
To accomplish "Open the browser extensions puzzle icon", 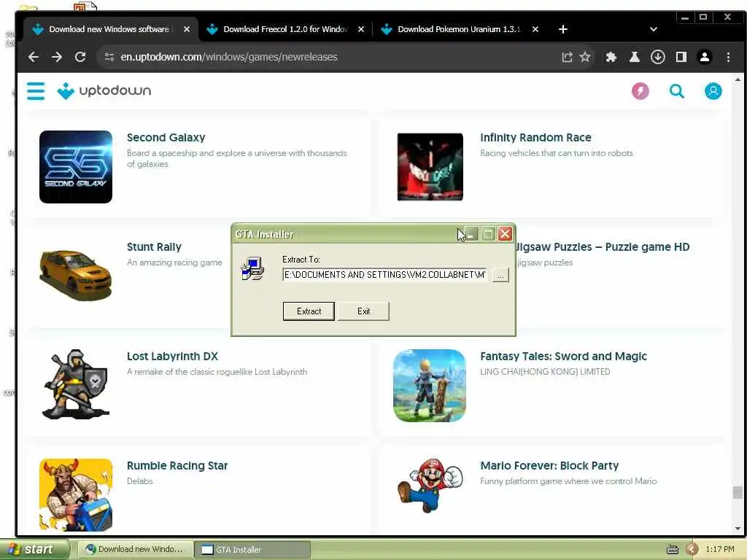I will [611, 57].
